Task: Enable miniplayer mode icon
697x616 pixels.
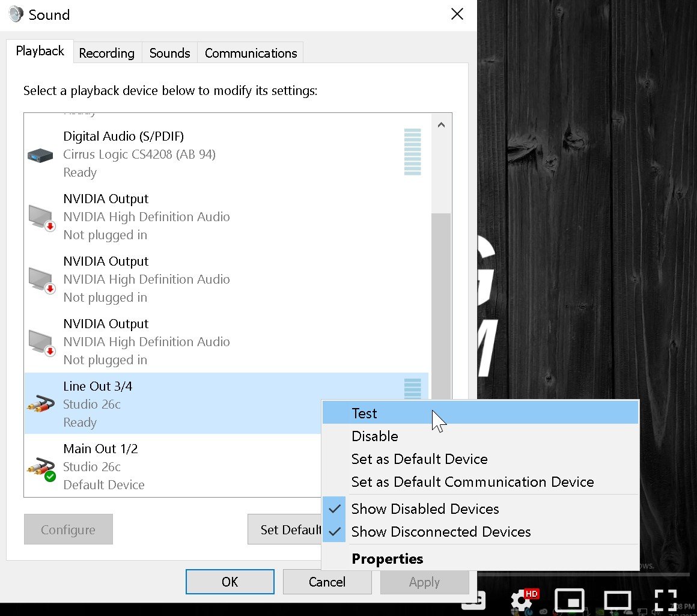Action: (x=570, y=600)
